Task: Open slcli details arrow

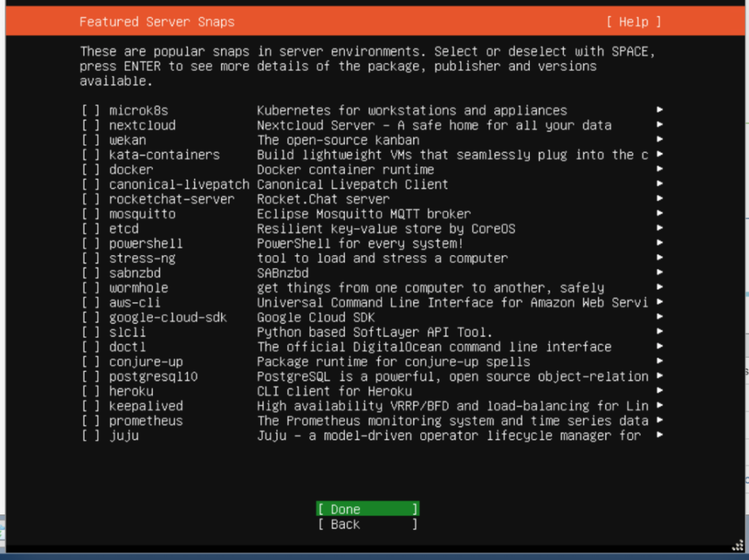Action: click(660, 332)
